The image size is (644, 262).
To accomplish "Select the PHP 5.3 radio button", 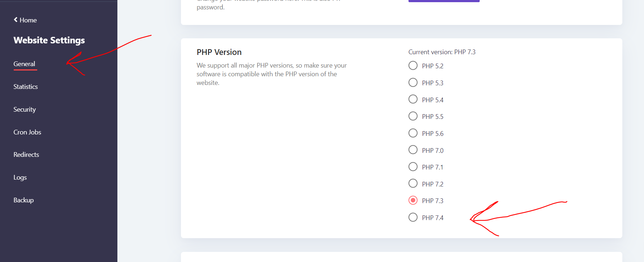I will coord(413,83).
